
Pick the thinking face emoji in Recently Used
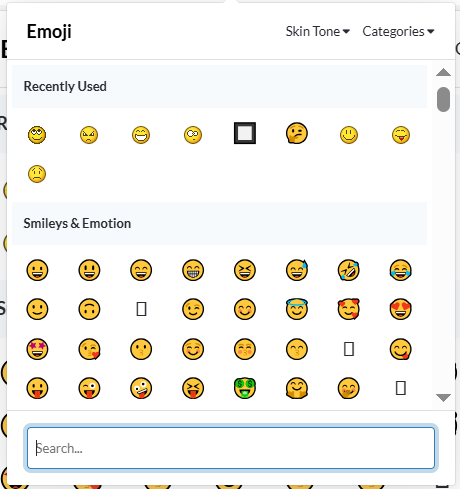click(297, 133)
